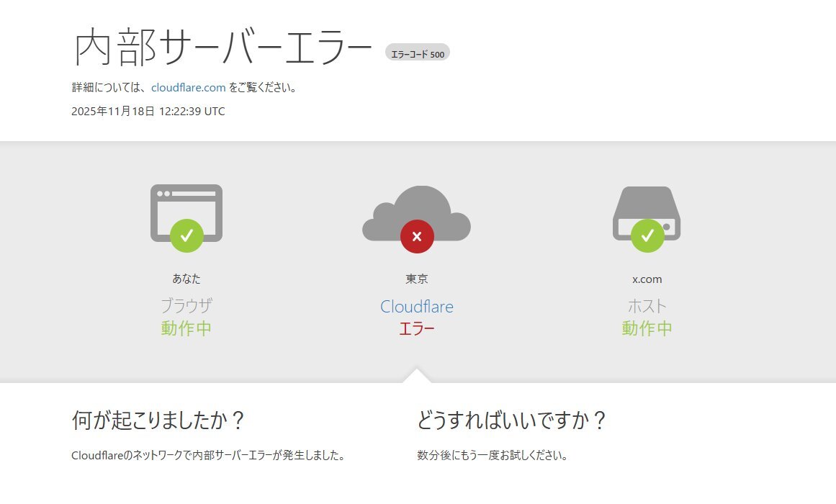Click the green checkmark on the browser icon

186,233
